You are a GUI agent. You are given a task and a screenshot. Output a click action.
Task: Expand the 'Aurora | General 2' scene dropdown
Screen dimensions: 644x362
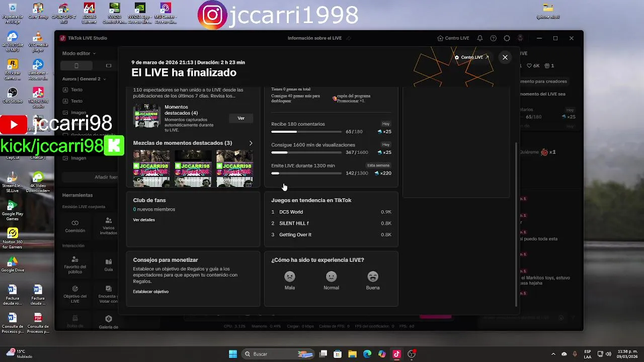point(85,79)
